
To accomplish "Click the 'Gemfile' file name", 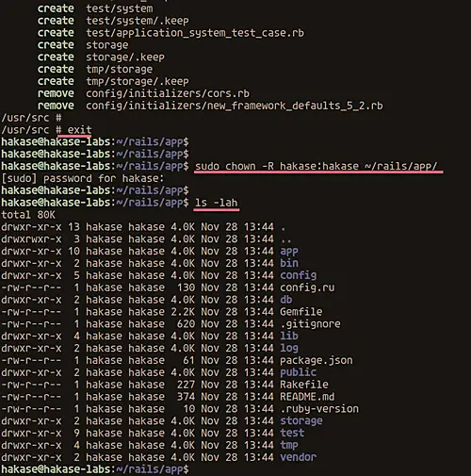I will (x=300, y=312).
